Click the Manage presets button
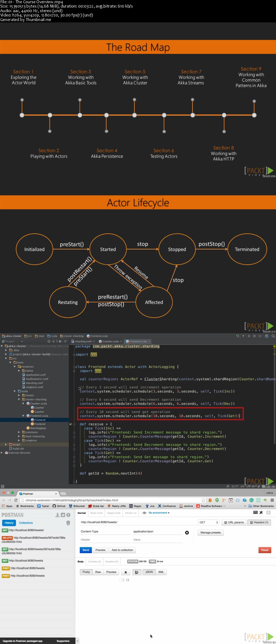The width and height of the screenshot is (276, 644). pyautogui.click(x=211, y=533)
